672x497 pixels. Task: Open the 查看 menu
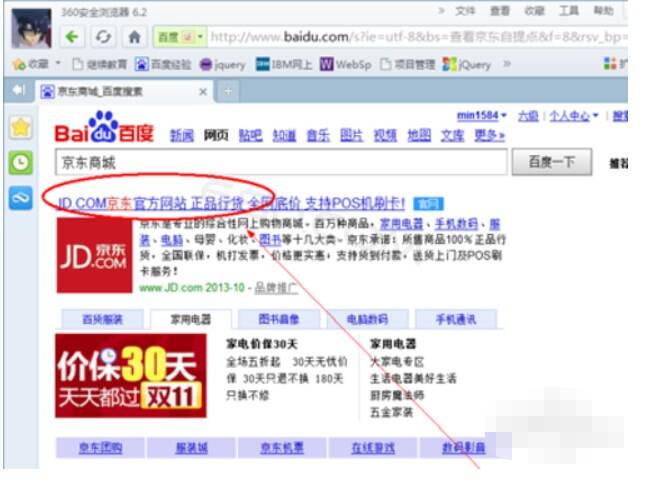tap(500, 11)
